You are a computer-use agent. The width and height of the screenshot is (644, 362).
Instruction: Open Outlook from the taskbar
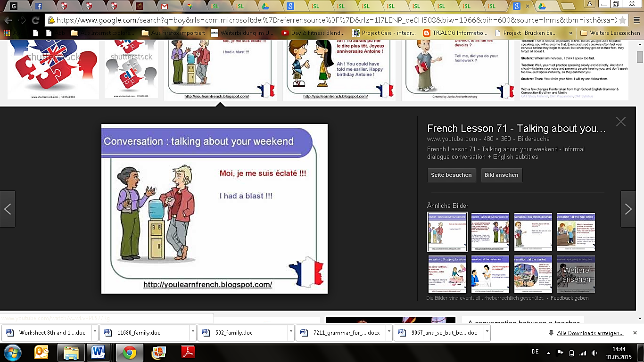click(x=42, y=352)
